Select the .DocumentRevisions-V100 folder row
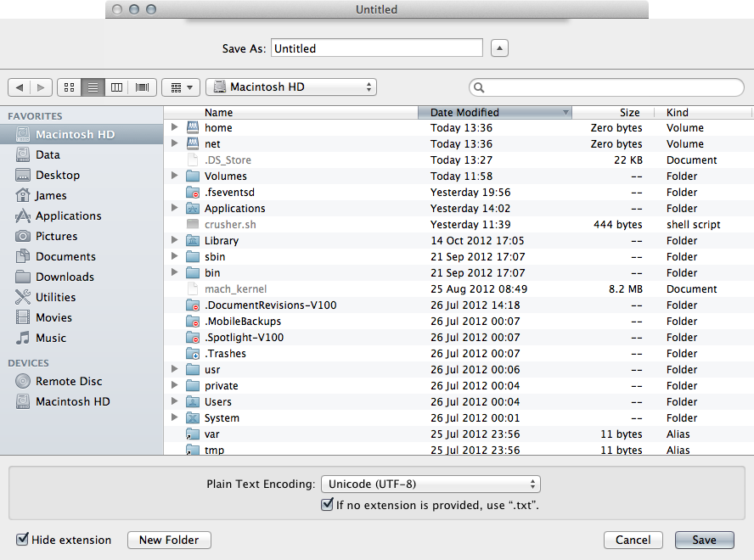The height and width of the screenshot is (560, 754). [x=459, y=305]
